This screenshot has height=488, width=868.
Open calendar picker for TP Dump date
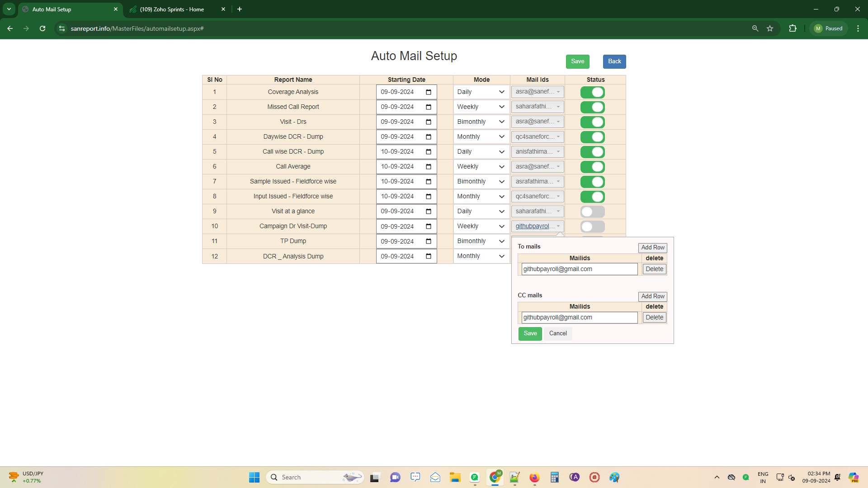(x=429, y=241)
